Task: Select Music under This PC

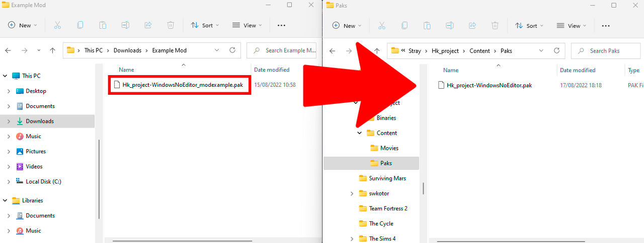Action: [33, 136]
